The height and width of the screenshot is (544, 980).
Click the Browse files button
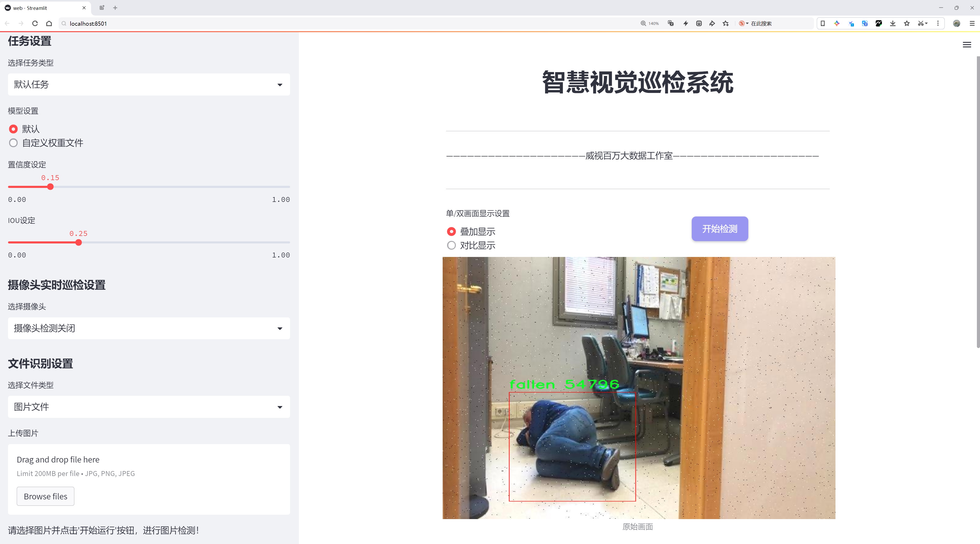point(45,497)
